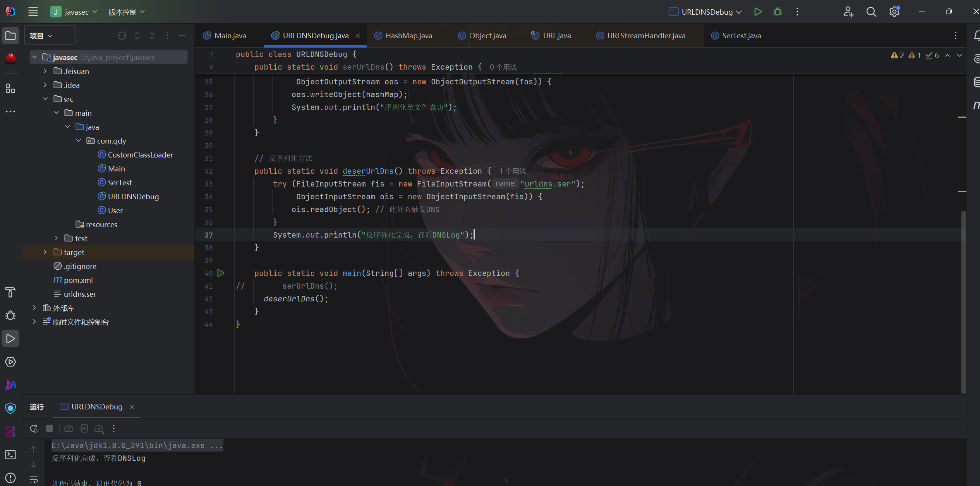Open Search Everywhere magnifier
The width and height of the screenshot is (980, 486).
click(x=871, y=12)
